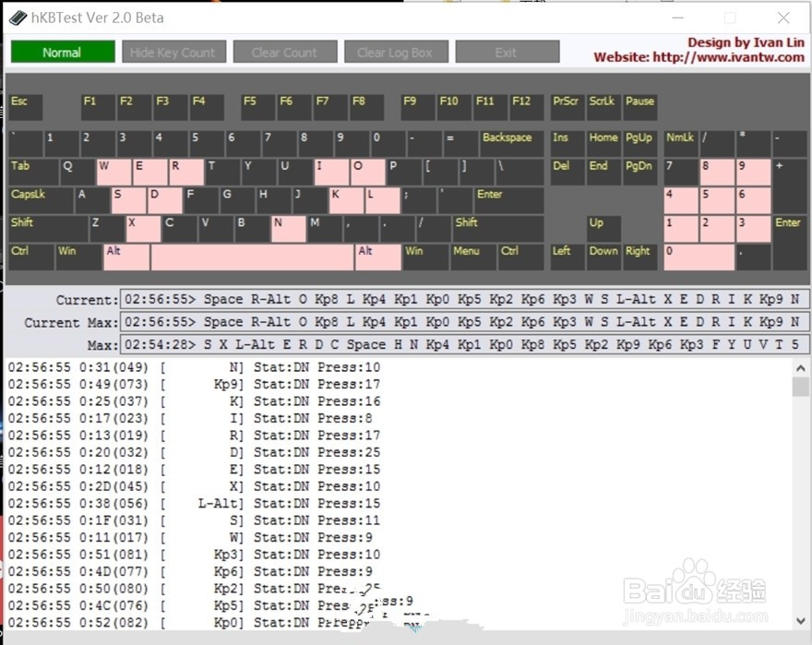The height and width of the screenshot is (645, 812).
Task: Click the NmLk key tile
Action: 681,144
